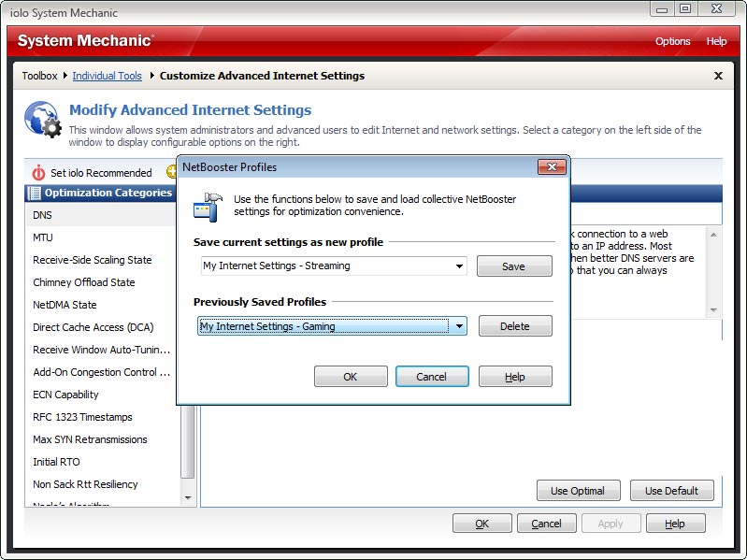Select Add-On Congestion Control category

pos(100,372)
